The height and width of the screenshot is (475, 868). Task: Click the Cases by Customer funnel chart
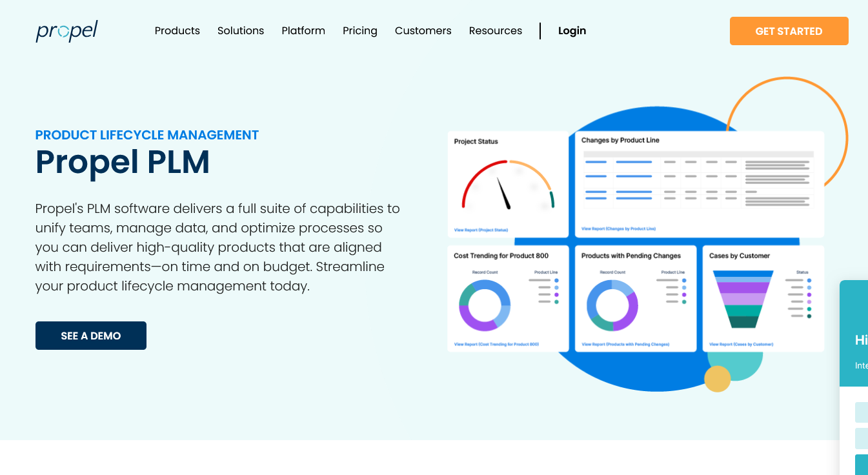[743, 299]
